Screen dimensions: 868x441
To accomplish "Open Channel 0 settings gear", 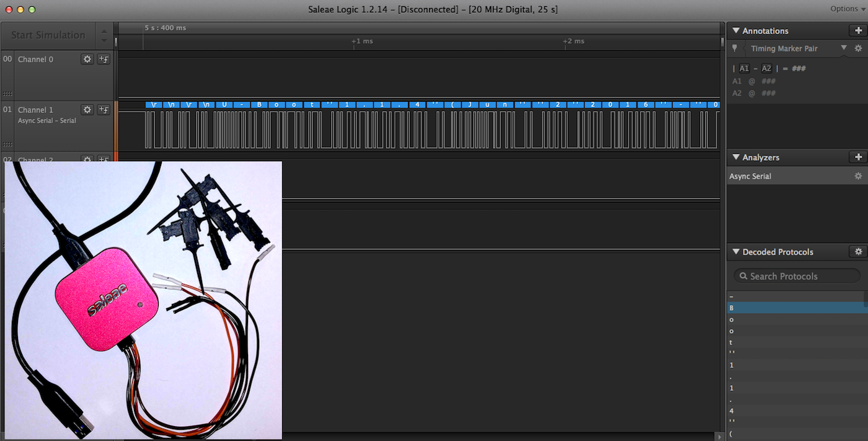I will [x=87, y=59].
